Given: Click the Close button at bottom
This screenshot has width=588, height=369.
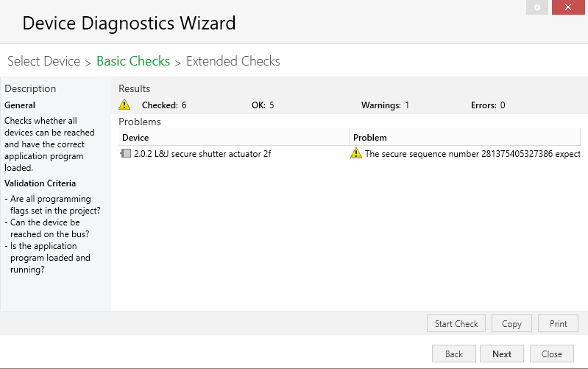Looking at the screenshot, I should point(552,354).
